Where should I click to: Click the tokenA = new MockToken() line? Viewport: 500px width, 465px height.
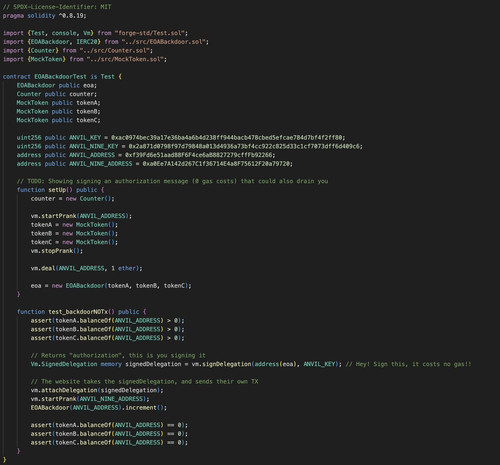(74, 225)
